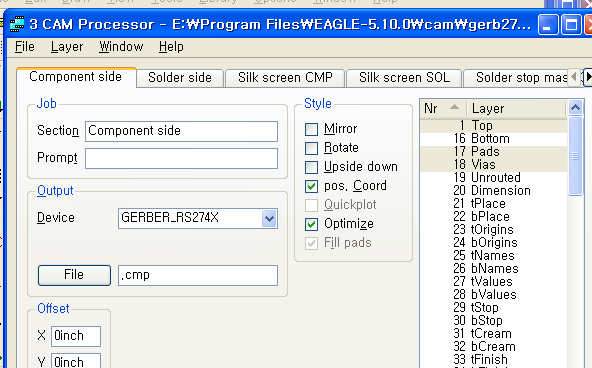Open the File menu

coord(25,47)
